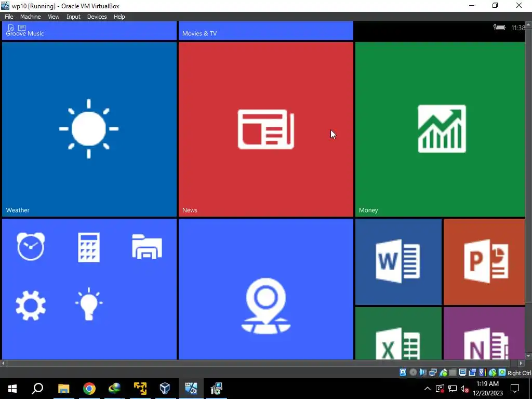
Task: Open the Help menu
Action: [x=119, y=17]
